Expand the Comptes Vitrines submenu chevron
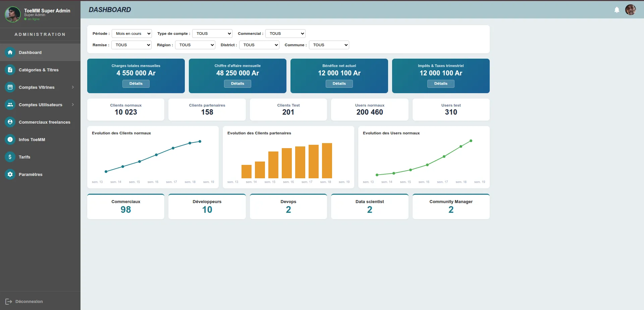The width and height of the screenshot is (644, 310). (x=73, y=87)
